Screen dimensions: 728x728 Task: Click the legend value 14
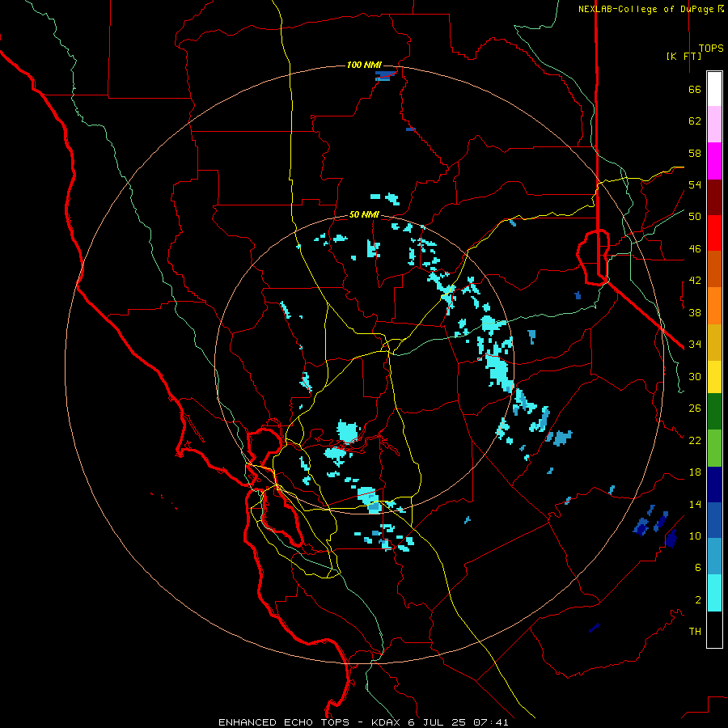click(x=695, y=504)
